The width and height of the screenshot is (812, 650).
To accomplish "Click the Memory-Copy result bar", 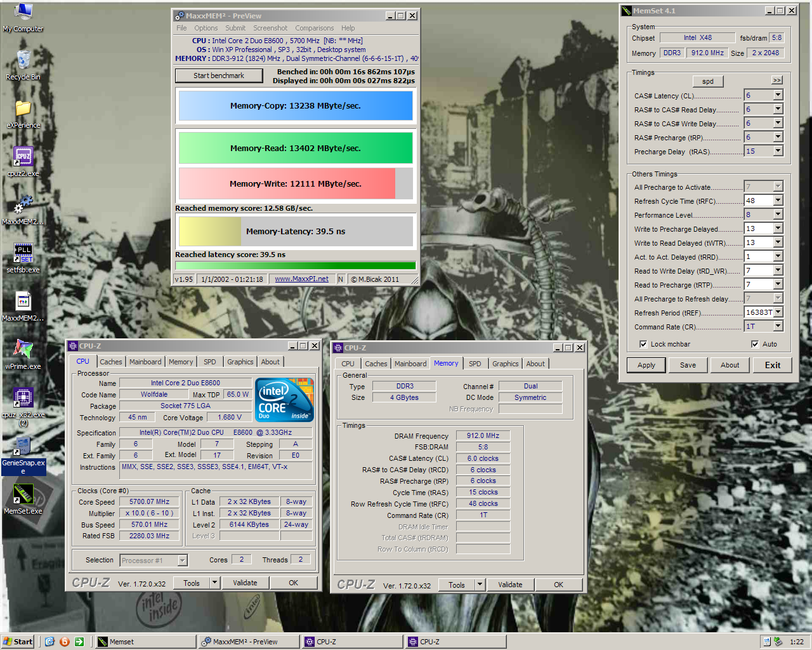I will coord(296,106).
